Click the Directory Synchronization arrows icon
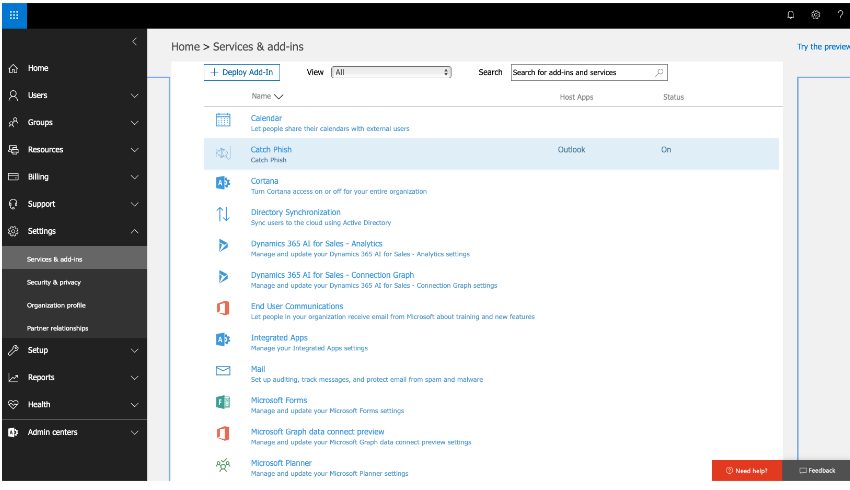The height and width of the screenshot is (490, 850). (x=223, y=214)
